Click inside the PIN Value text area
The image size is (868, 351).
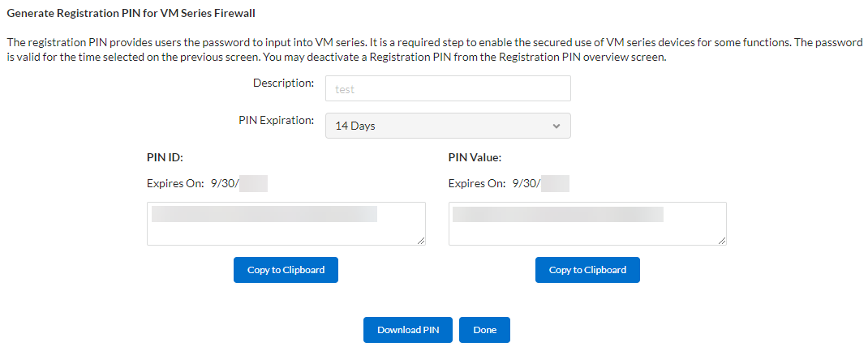click(587, 231)
